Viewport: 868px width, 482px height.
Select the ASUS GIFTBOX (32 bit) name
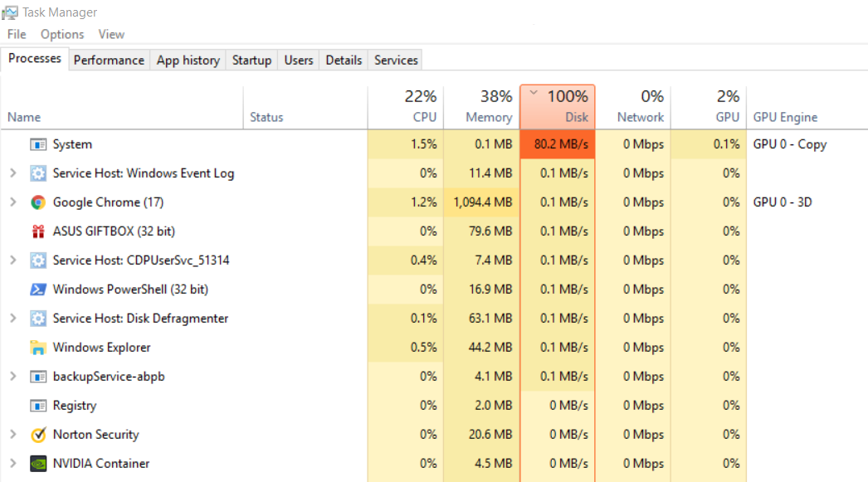click(x=114, y=231)
